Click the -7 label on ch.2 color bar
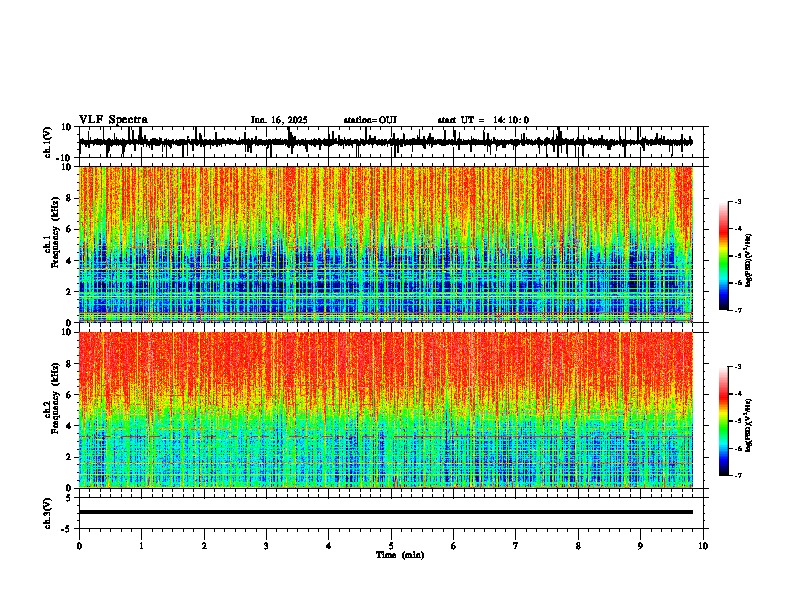The width and height of the screenshot is (792, 612). [x=737, y=476]
